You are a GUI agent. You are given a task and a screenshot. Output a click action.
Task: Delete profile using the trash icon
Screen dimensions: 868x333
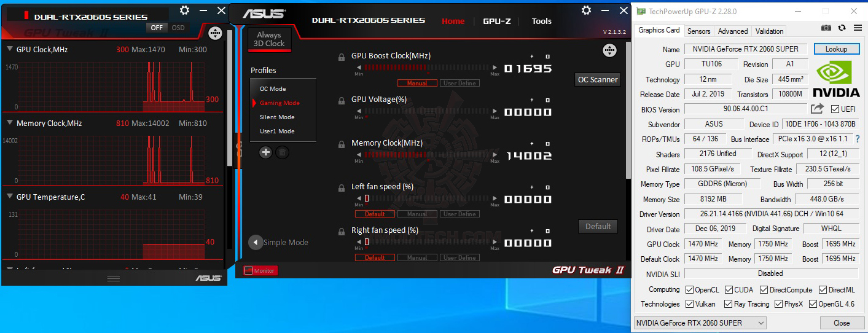click(282, 152)
